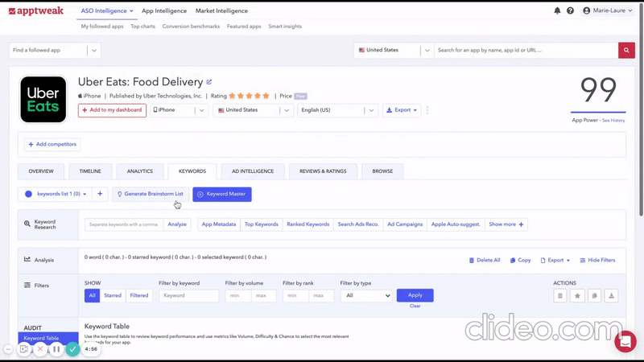Open the Export dropdown in app header

[402, 110]
